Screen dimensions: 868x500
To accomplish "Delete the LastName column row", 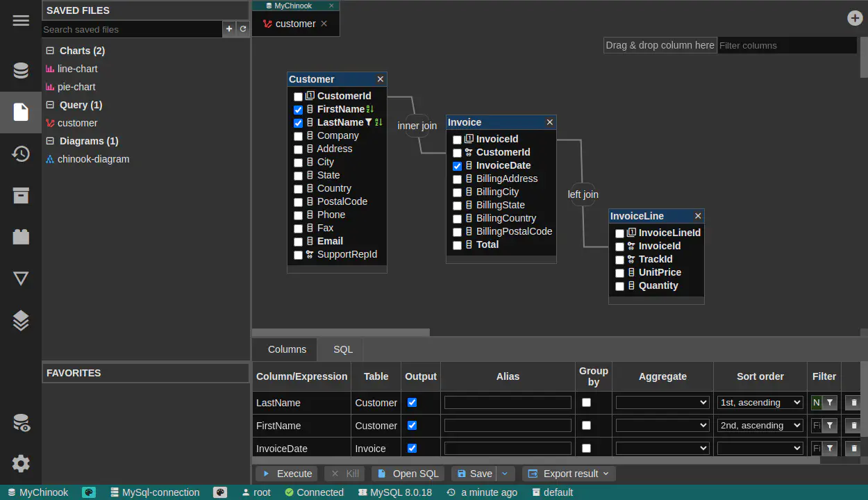I will 853,403.
